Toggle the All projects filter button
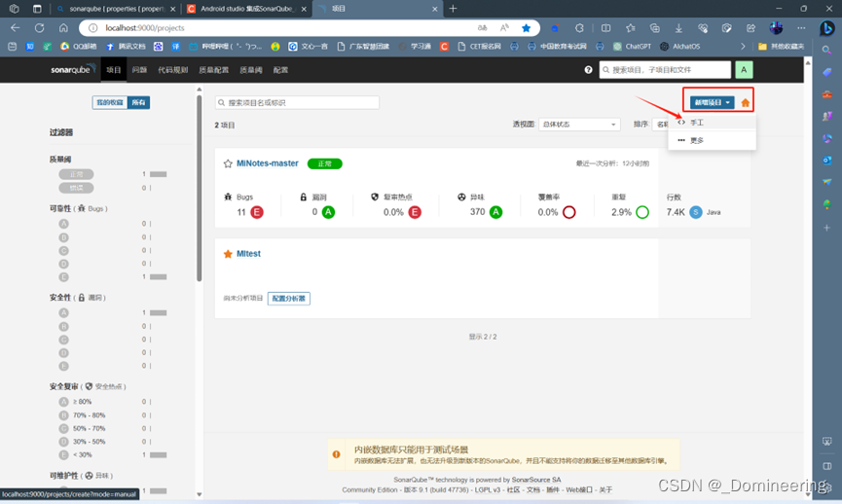Screen dimensions: 842x504 [x=138, y=102]
